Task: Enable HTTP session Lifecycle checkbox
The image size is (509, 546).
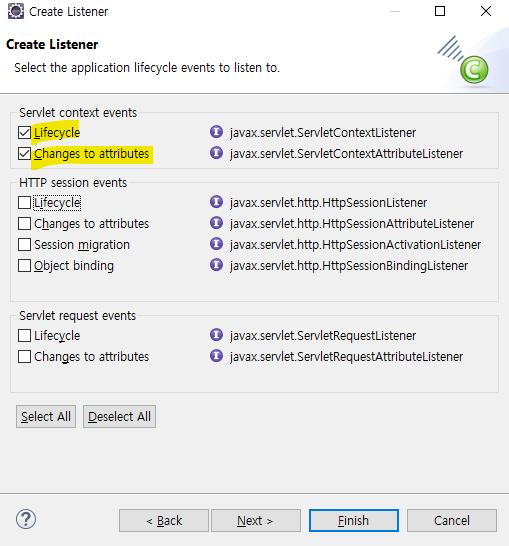Action: (24, 203)
